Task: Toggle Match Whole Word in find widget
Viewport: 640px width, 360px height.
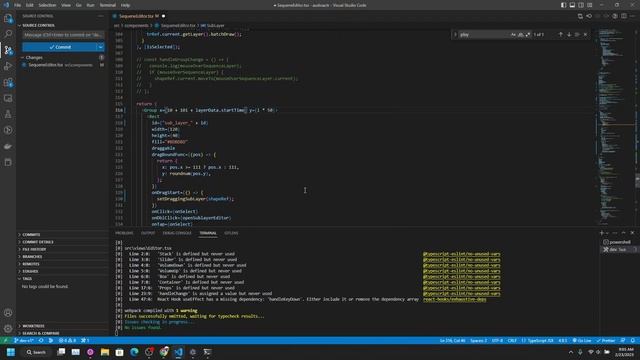Action: click(x=520, y=35)
